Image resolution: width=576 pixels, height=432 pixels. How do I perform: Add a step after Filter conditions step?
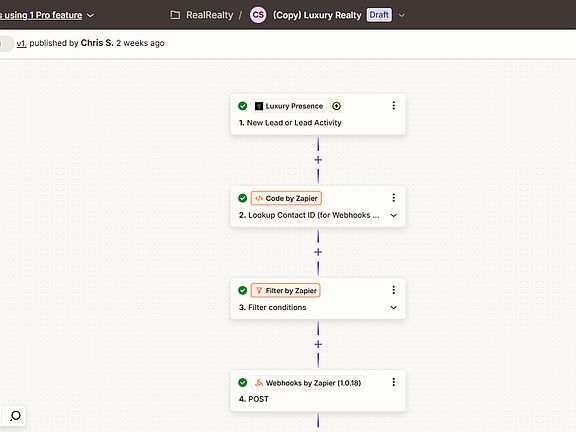[318, 344]
